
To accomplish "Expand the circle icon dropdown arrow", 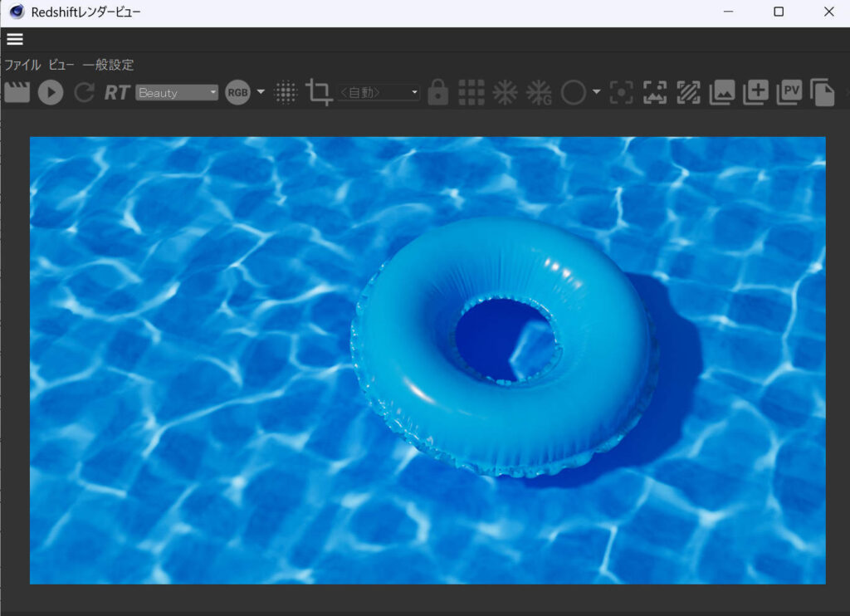I will pos(596,91).
